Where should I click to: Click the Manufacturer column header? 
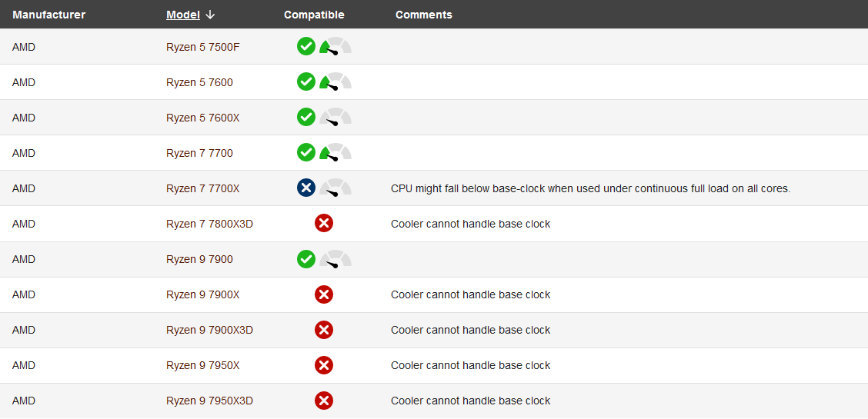coord(48,15)
